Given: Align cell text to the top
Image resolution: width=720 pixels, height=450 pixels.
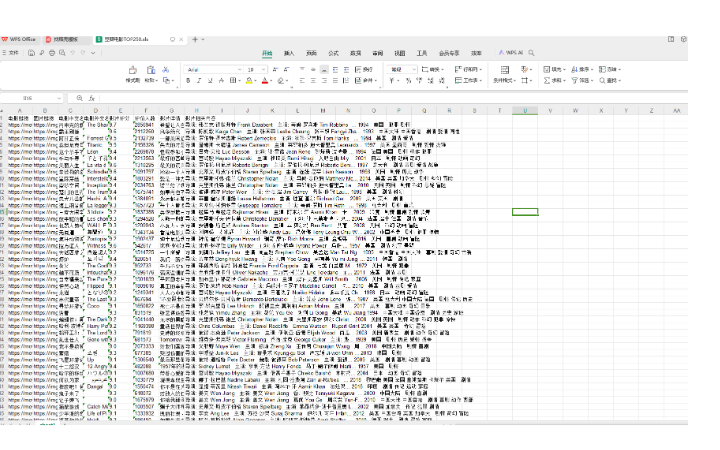Looking at the screenshot, I should click(302, 69).
